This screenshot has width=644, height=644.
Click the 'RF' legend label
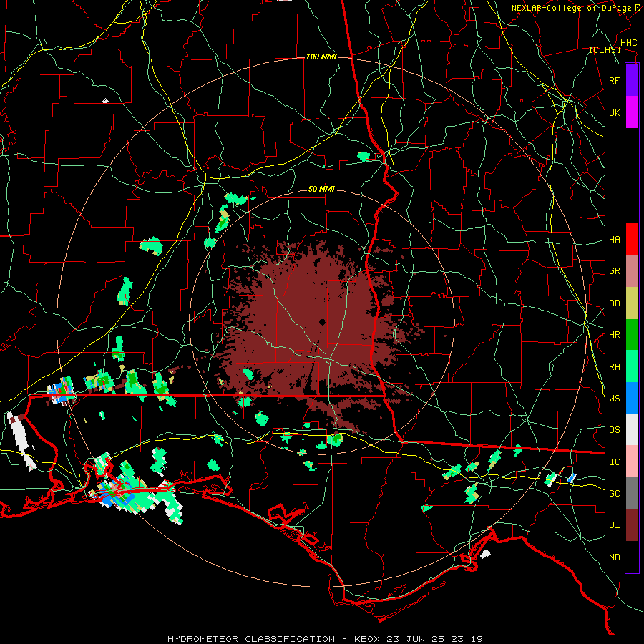[x=614, y=80]
